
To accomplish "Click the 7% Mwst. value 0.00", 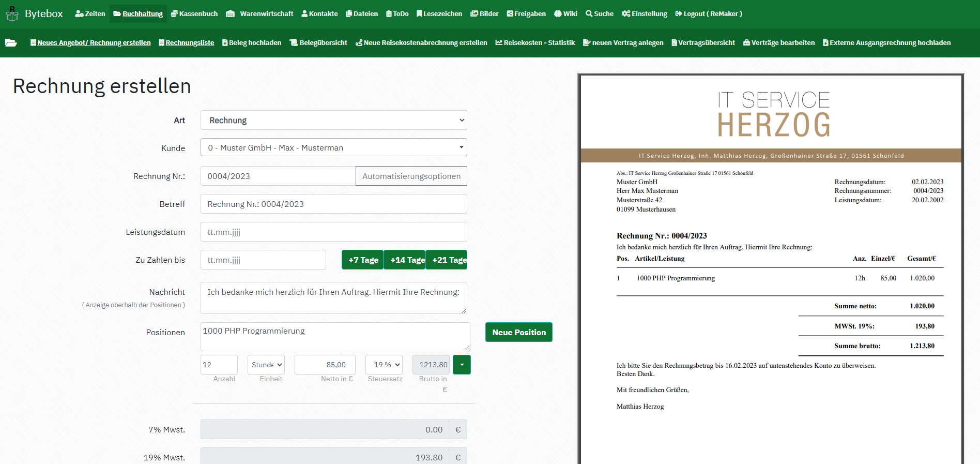I will 325,429.
